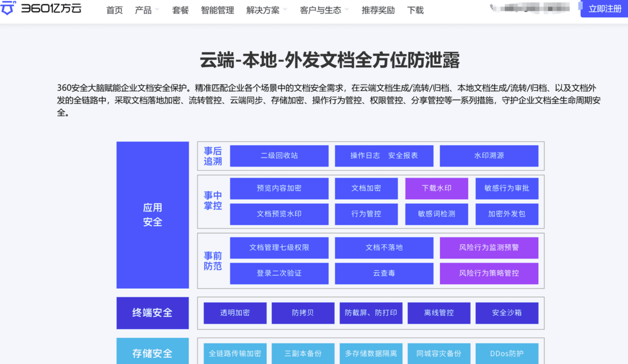Select the 敏感词检测 block
This screenshot has width=628, height=364.
tap(437, 214)
